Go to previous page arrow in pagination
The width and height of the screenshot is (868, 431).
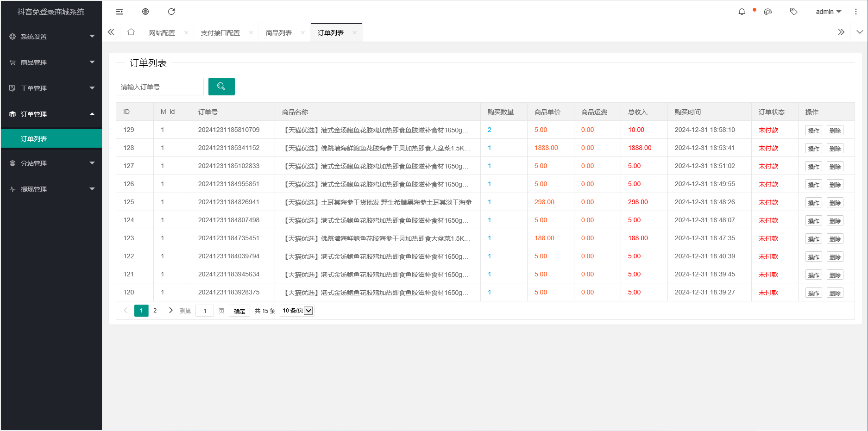pos(126,311)
